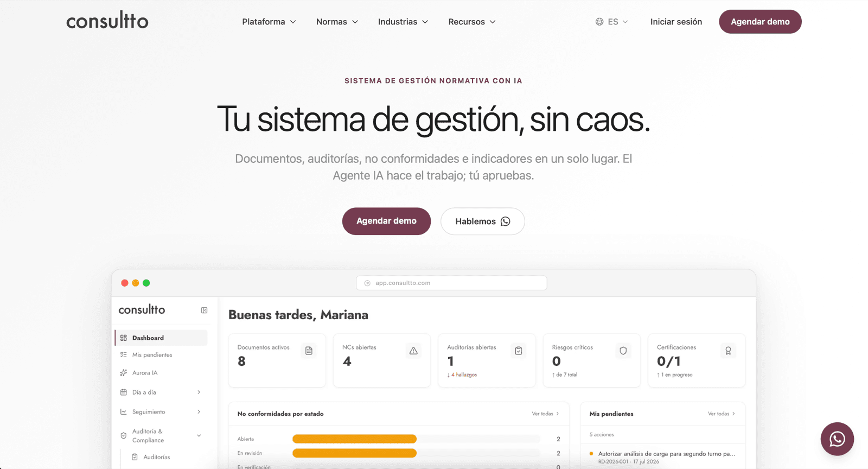Click RD-2026-001 · 17 jul 2026 text

pos(629,461)
